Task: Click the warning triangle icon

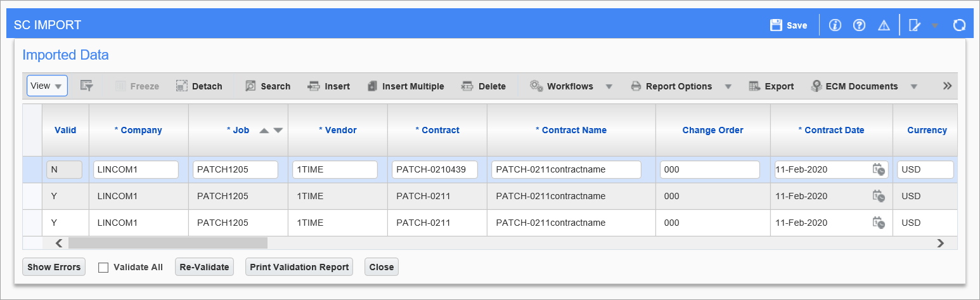Action: click(x=884, y=25)
